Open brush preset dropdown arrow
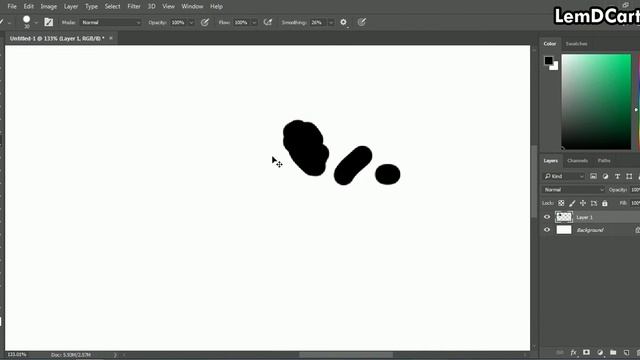640x360 pixels. click(36, 23)
